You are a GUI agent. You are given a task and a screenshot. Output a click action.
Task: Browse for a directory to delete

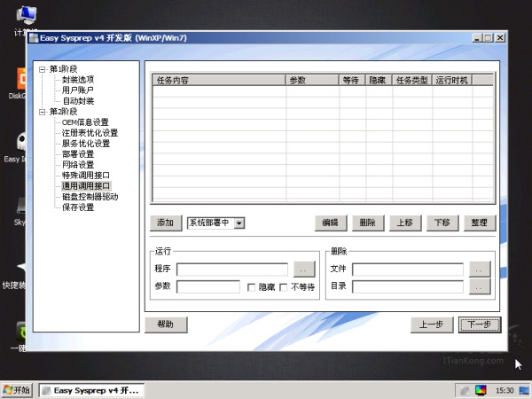480,286
